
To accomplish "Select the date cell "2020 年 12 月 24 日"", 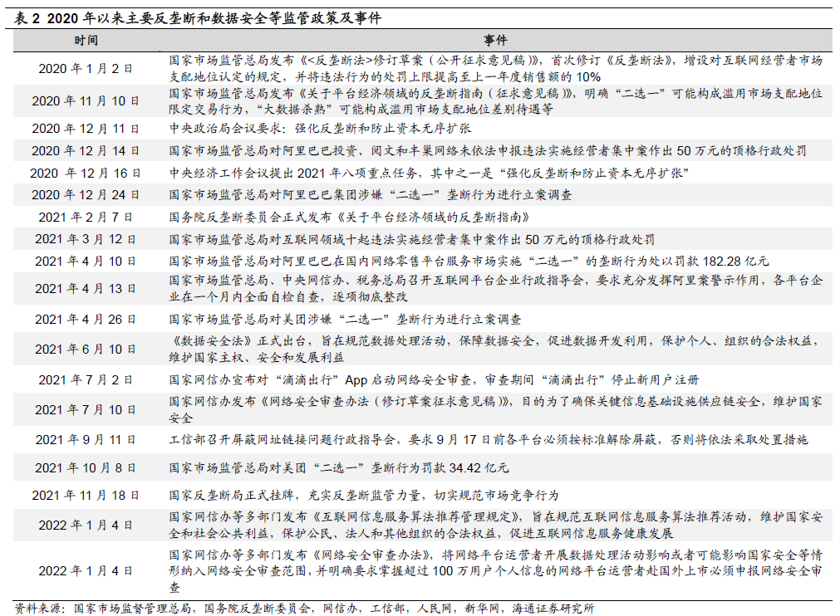I will (x=86, y=195).
